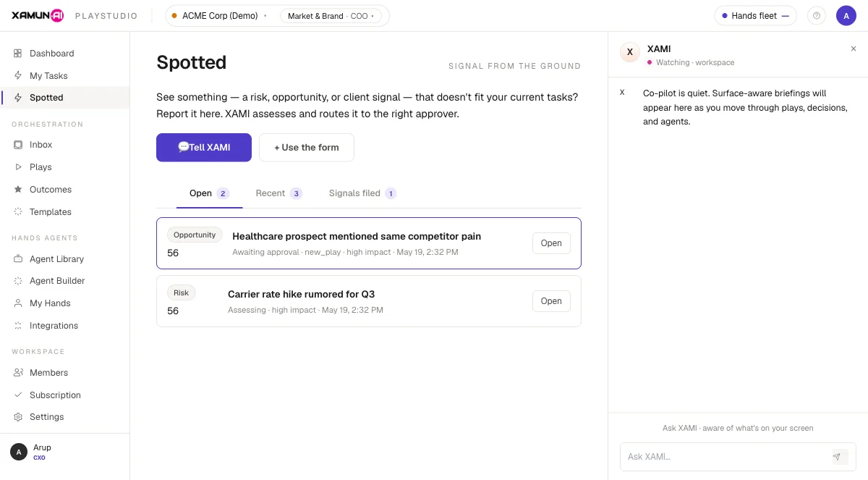
Task: Expand the ACME Corp (Demo) workspace selector
Action: point(219,16)
